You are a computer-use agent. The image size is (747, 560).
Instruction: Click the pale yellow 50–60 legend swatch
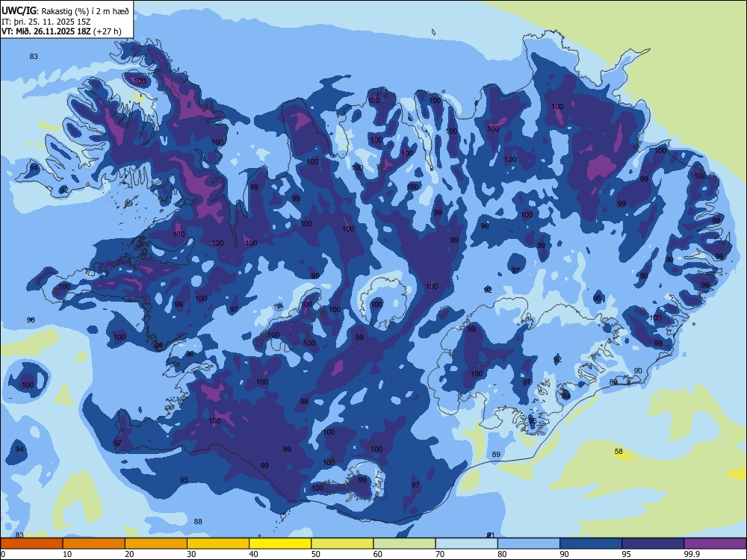[x=343, y=544]
